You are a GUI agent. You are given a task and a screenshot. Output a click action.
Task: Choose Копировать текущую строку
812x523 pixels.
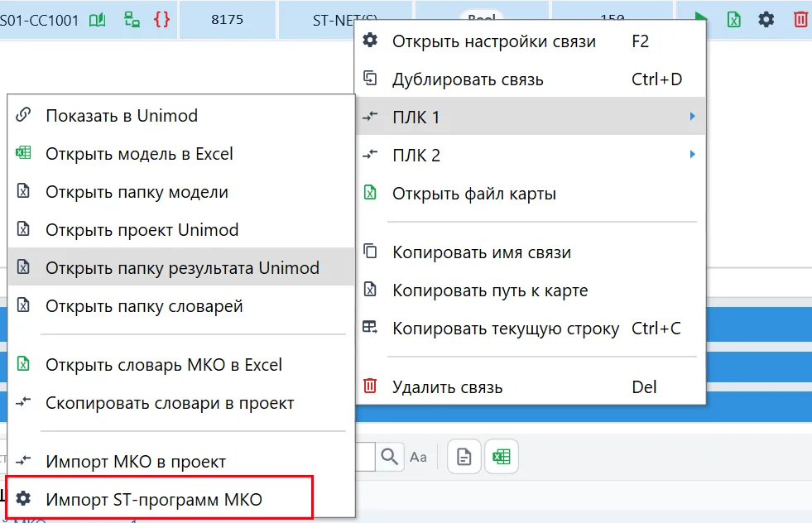tap(531, 328)
